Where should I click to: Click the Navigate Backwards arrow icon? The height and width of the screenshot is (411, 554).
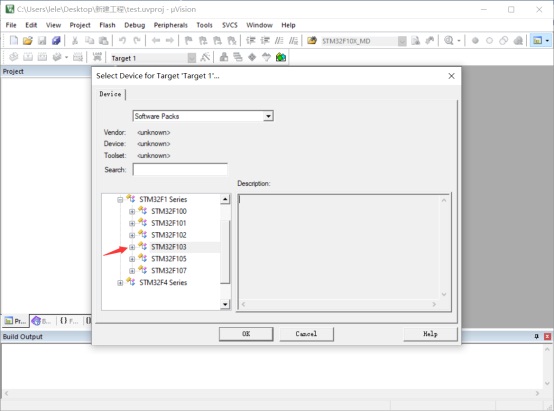pyautogui.click(x=156, y=41)
